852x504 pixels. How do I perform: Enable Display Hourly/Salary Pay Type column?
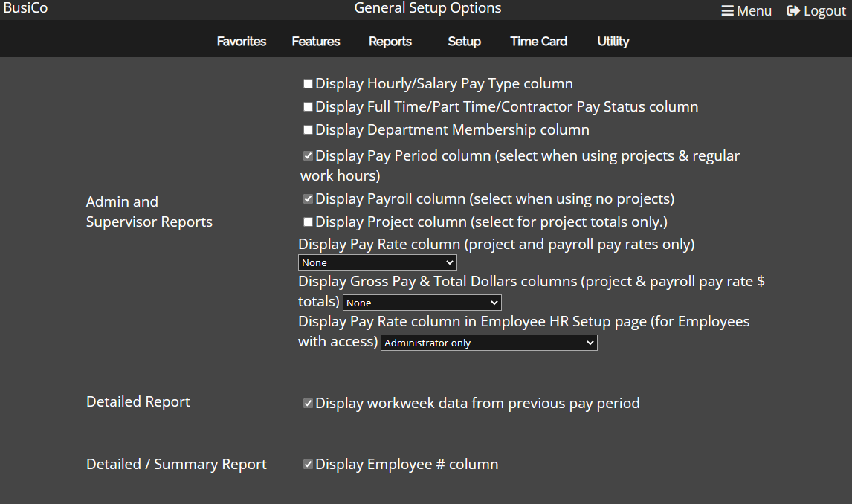308,84
